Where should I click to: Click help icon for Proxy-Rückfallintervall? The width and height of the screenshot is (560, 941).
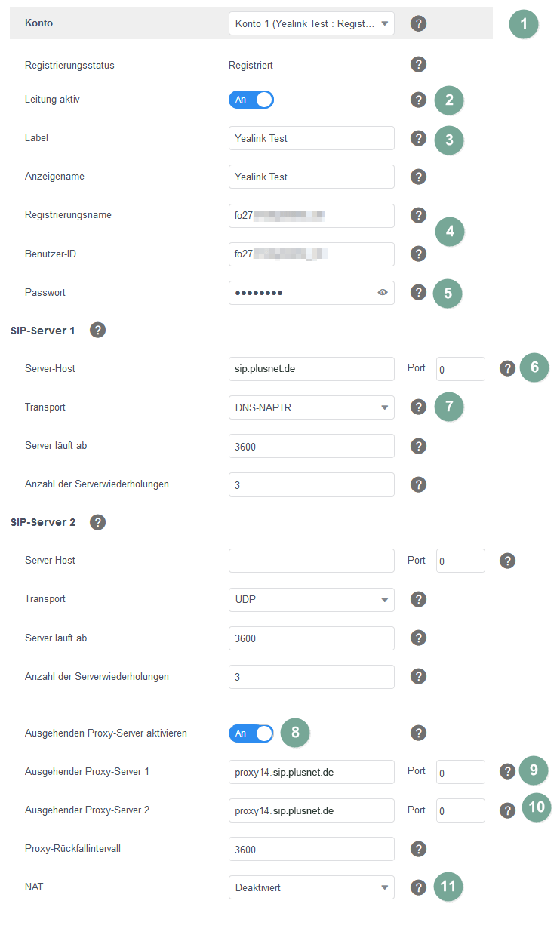point(418,849)
